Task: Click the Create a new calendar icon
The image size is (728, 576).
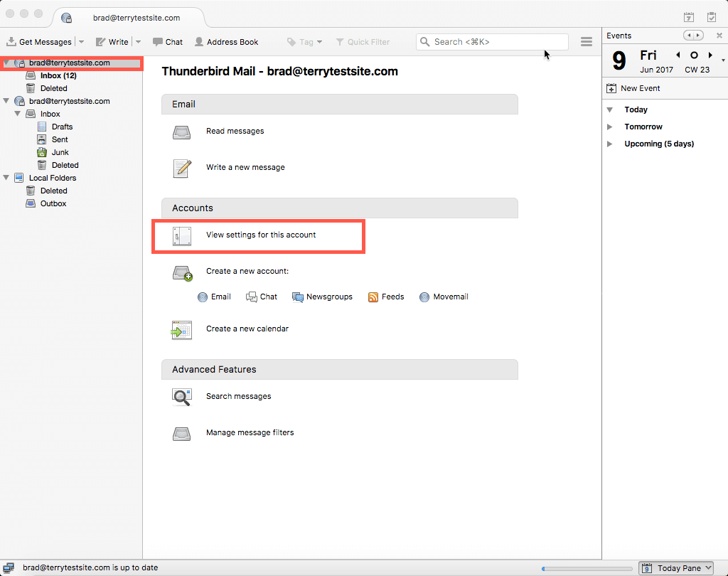Action: coord(181,330)
